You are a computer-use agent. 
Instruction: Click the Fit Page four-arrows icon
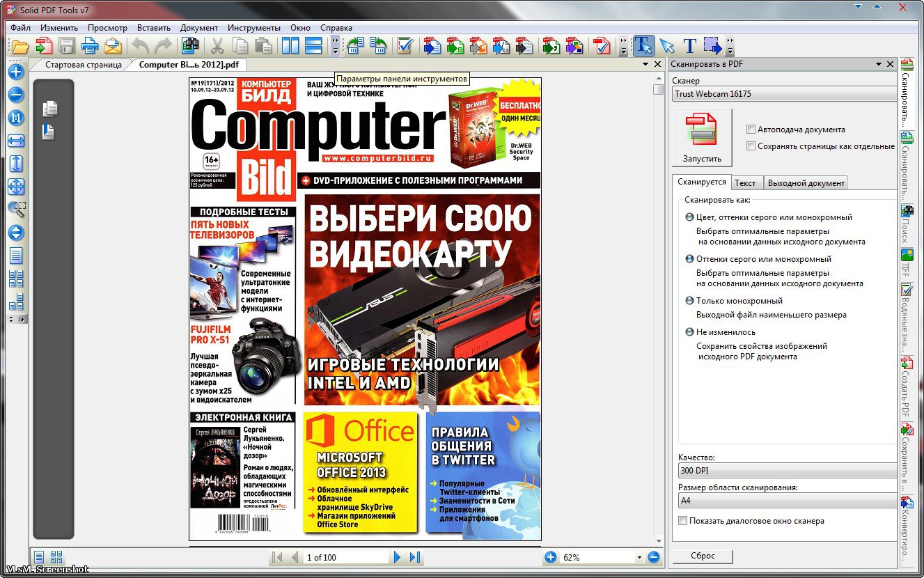(16, 187)
